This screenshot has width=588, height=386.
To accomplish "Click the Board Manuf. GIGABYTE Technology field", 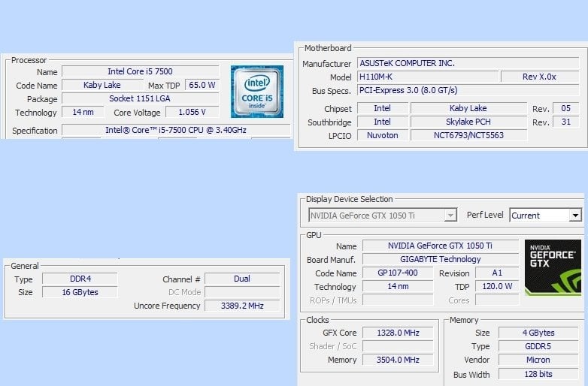I will click(x=441, y=259).
